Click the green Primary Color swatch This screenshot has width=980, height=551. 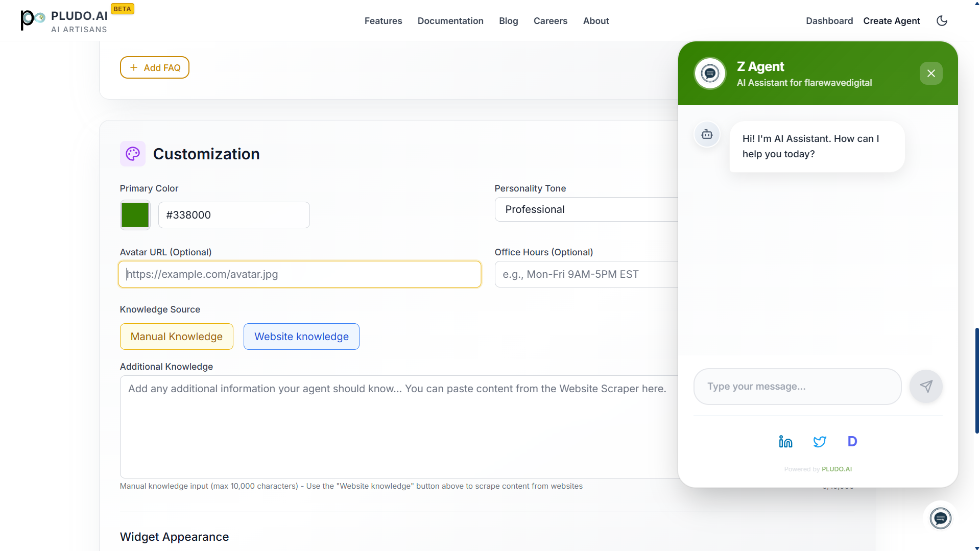pos(135,214)
